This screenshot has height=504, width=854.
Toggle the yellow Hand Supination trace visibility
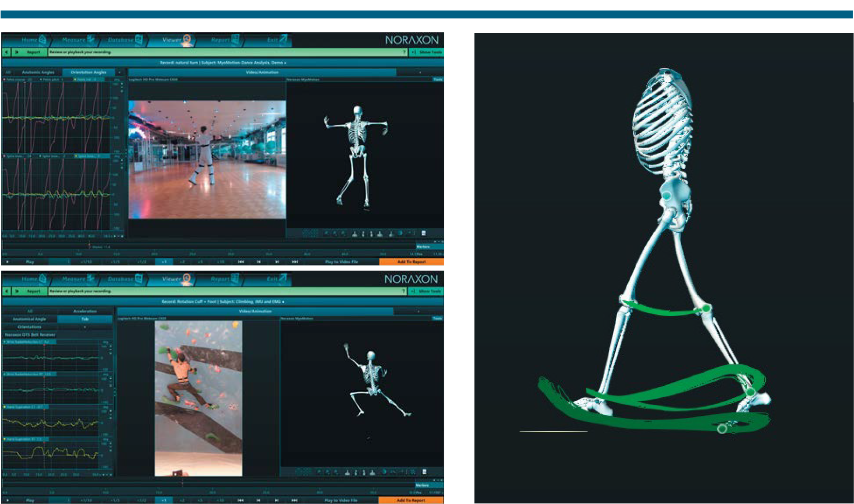[5, 406]
